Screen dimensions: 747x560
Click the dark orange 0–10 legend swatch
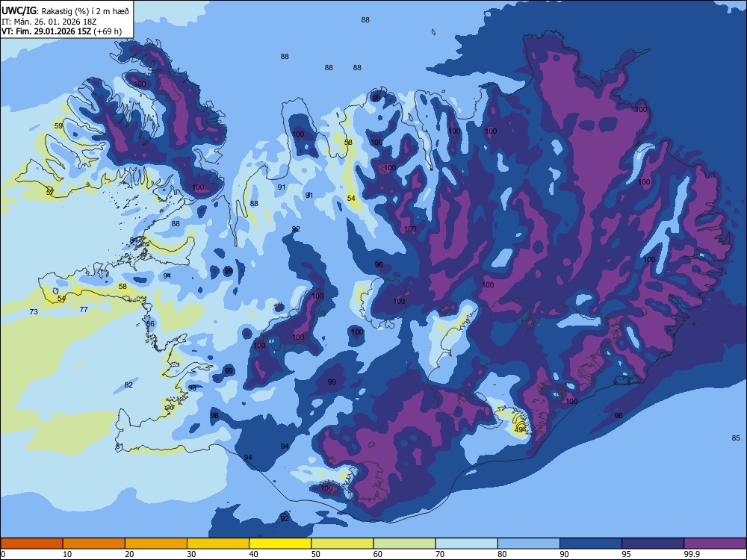31,544
